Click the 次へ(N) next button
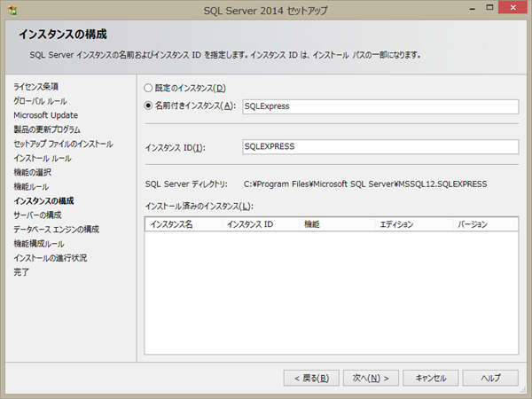Viewport: 532px width, 399px height. click(x=371, y=378)
